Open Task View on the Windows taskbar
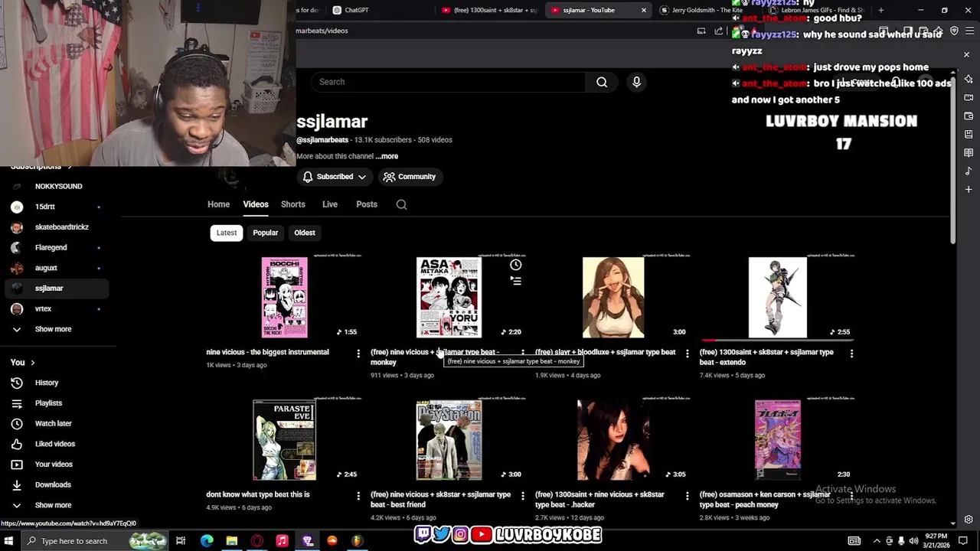The image size is (980, 551). click(181, 541)
